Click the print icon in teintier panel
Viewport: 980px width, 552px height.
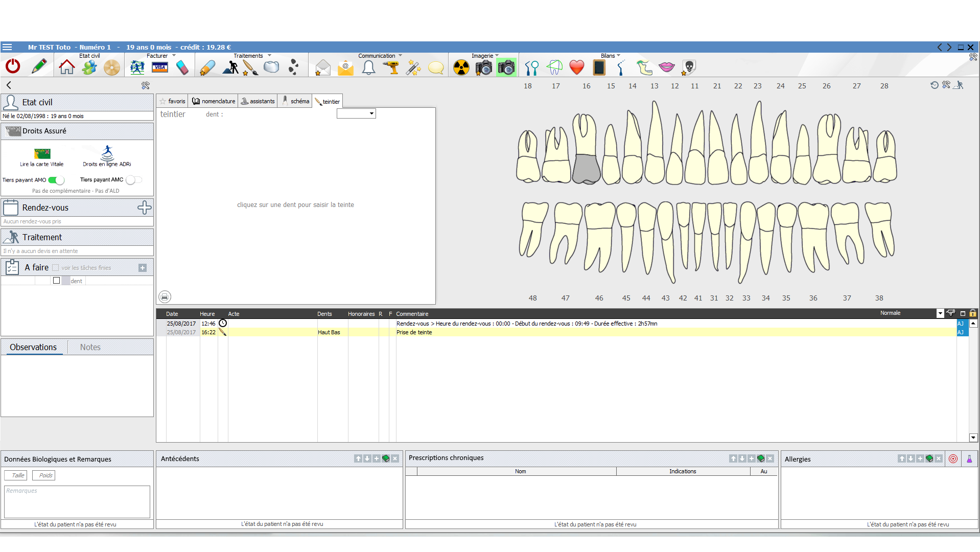(x=165, y=296)
